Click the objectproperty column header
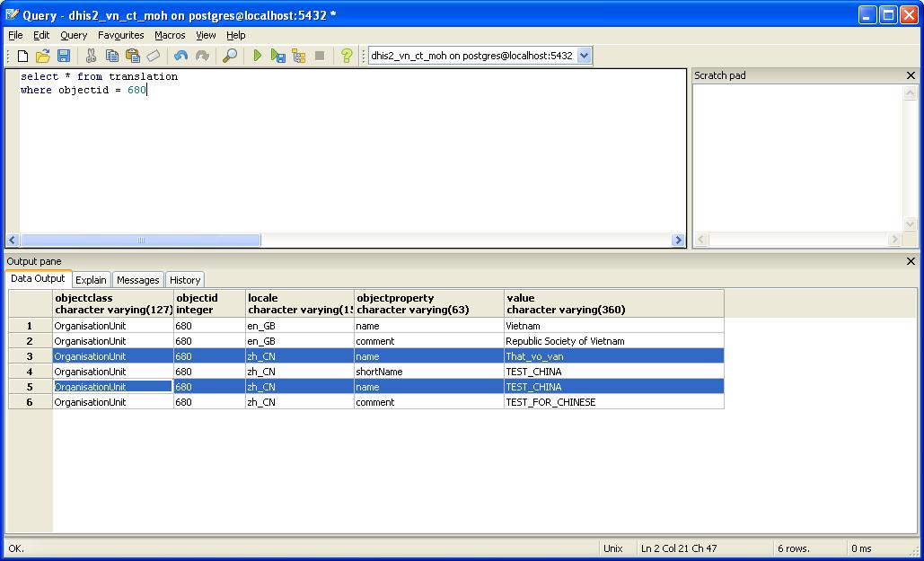This screenshot has height=561, width=924. [428, 303]
